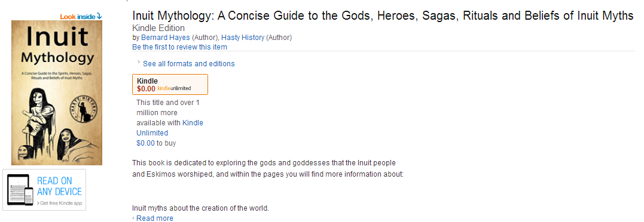The width and height of the screenshot is (644, 222).
Task: Click the Inuit Mythology book cover image
Action: [57, 92]
